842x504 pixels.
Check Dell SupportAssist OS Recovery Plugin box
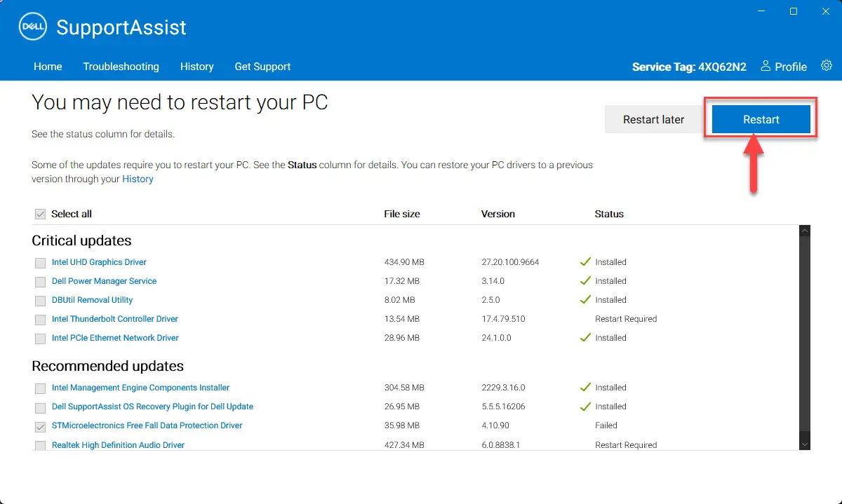[x=40, y=407]
